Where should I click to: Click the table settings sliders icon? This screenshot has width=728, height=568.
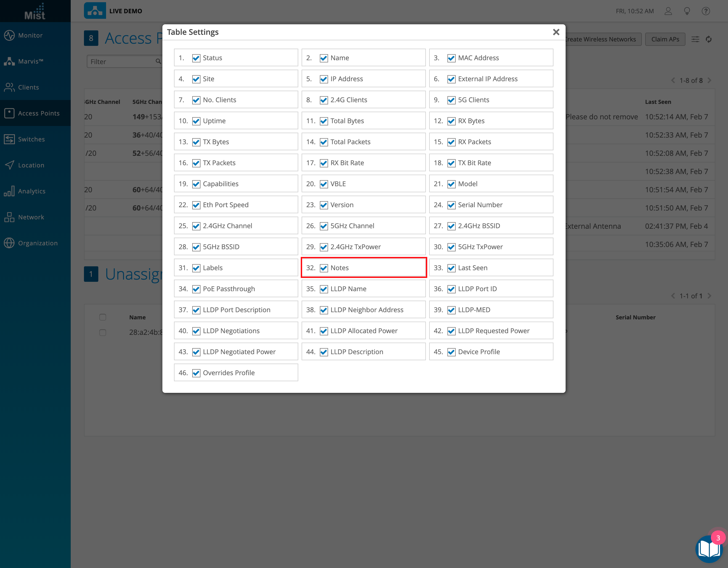695,39
